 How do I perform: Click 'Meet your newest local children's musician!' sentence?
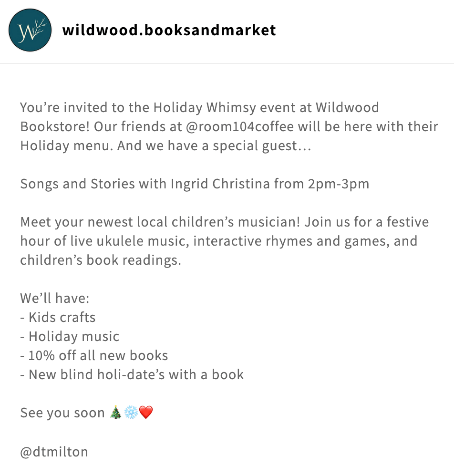coord(160,222)
